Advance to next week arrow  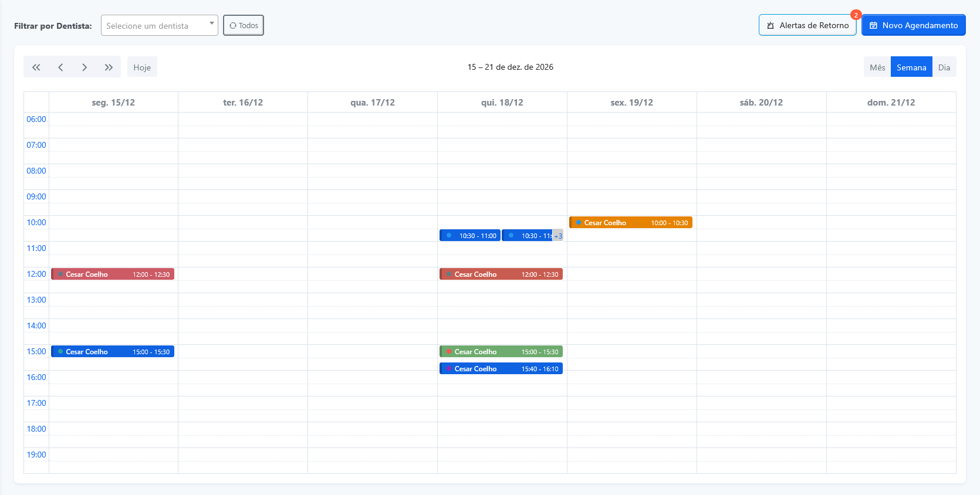pyautogui.click(x=85, y=67)
